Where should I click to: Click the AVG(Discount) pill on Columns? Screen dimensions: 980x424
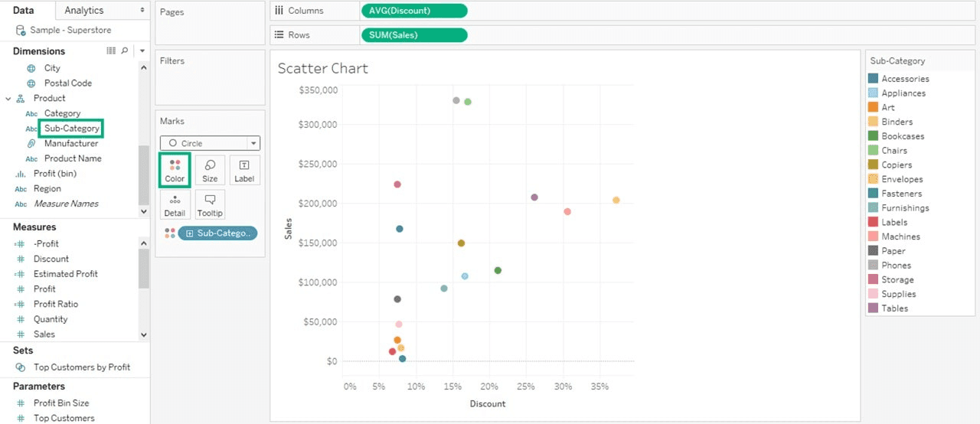[x=413, y=11]
